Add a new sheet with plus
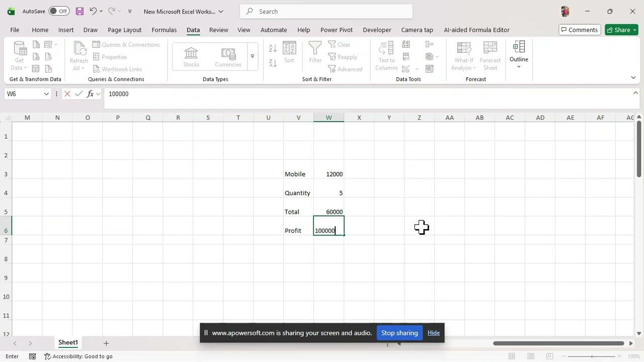 pos(106,343)
